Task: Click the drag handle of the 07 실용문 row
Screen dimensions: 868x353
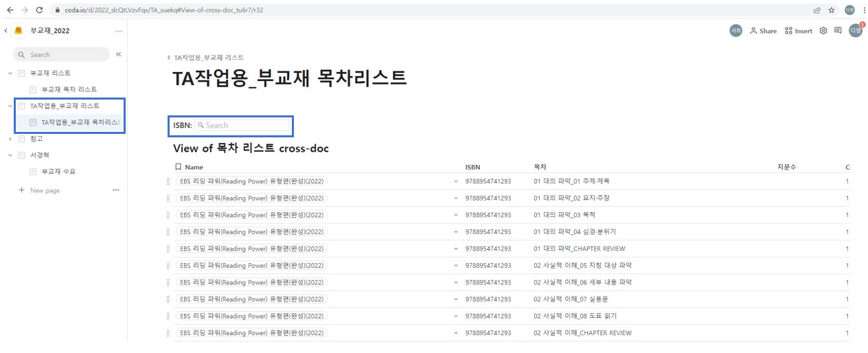Action: coord(168,299)
